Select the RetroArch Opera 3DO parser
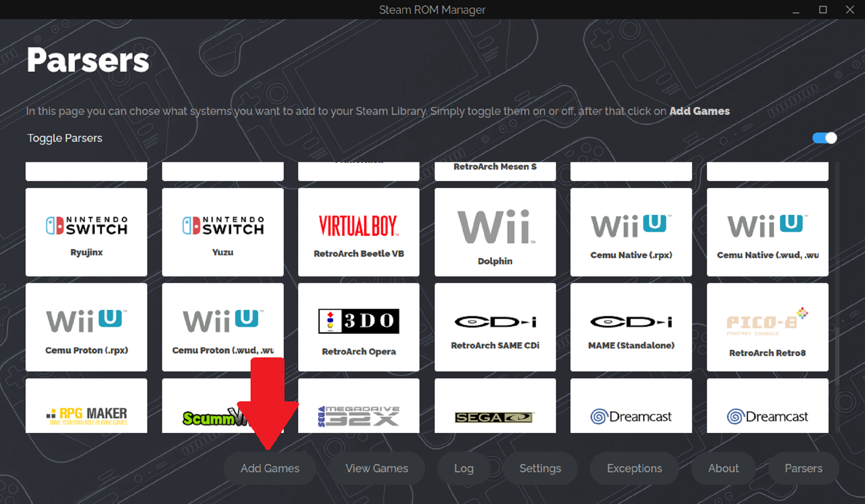Viewport: 865px width, 504px height. (x=359, y=327)
